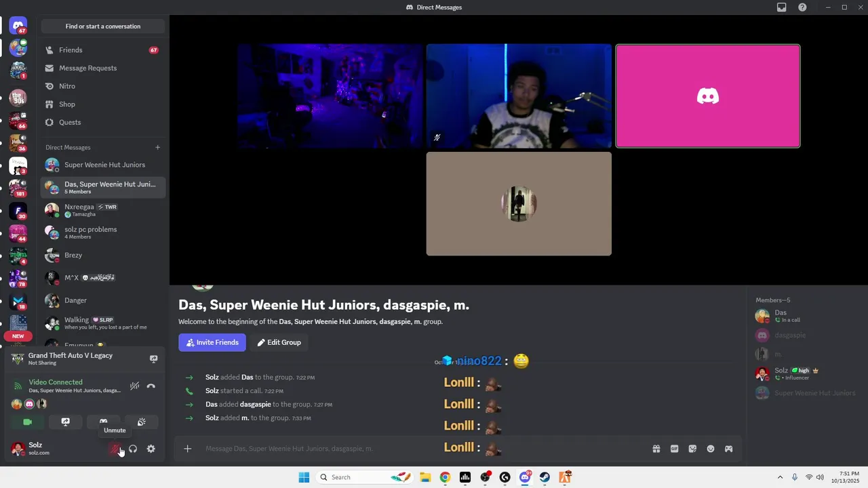Focus pink Discord logo video tile

708,96
